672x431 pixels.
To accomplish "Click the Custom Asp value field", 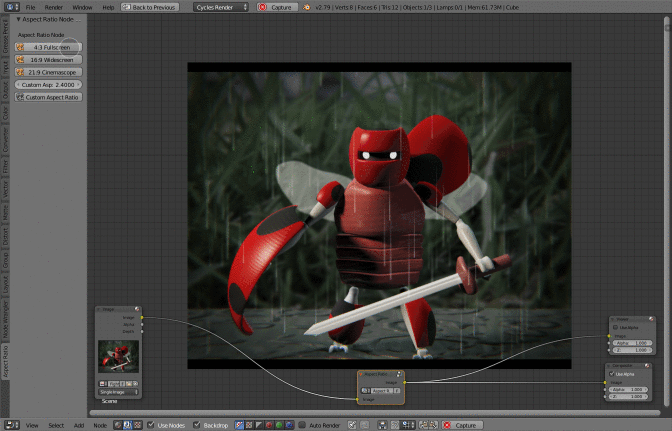I will [x=48, y=84].
